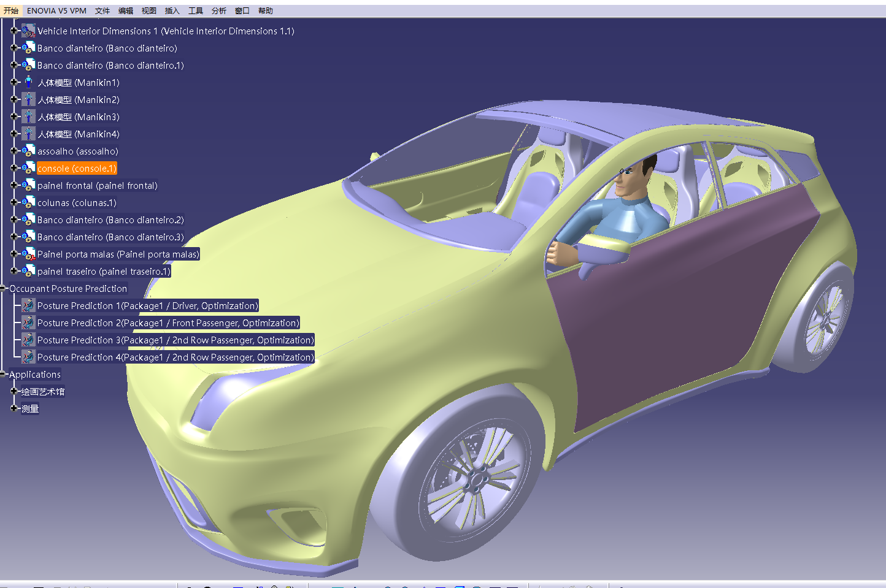Click the colunas.1 product icon
This screenshot has width=886, height=588.
(x=28, y=202)
